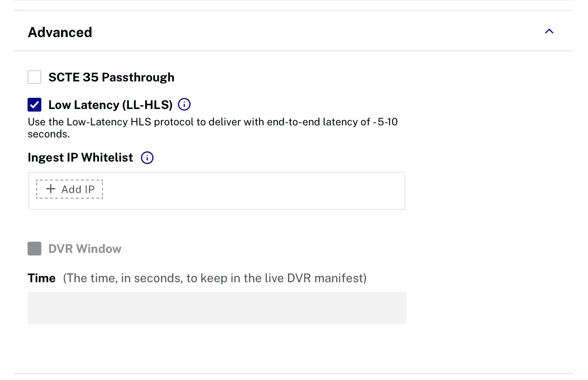Click the plus icon in Add IP
Viewport: 588px width, 380px height.
[51, 189]
